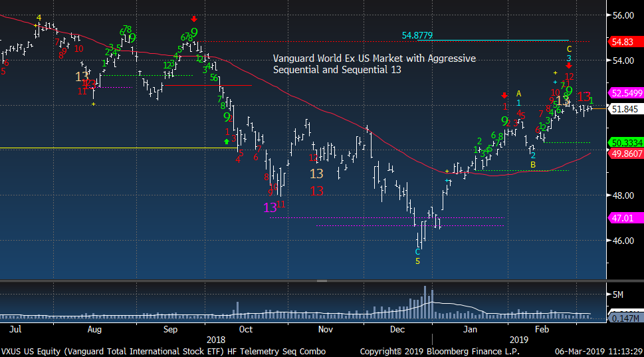Click the Jul month label on time axis
The width and height of the screenshot is (644, 357).
(15, 330)
